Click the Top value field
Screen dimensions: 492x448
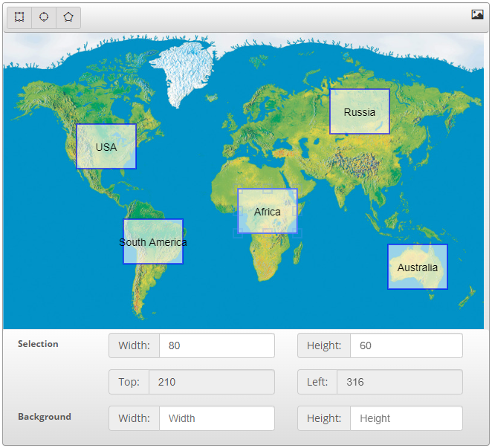pos(211,382)
